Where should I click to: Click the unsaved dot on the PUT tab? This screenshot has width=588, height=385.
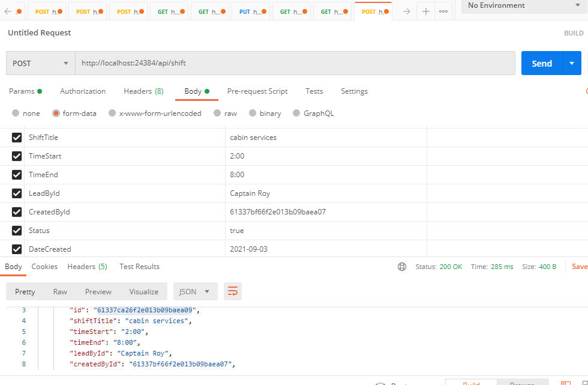(264, 11)
